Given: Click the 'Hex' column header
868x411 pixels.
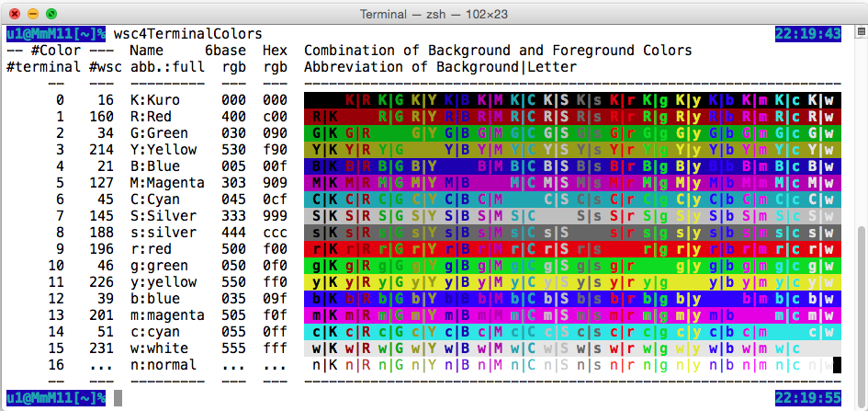Looking at the screenshot, I should pos(275,51).
